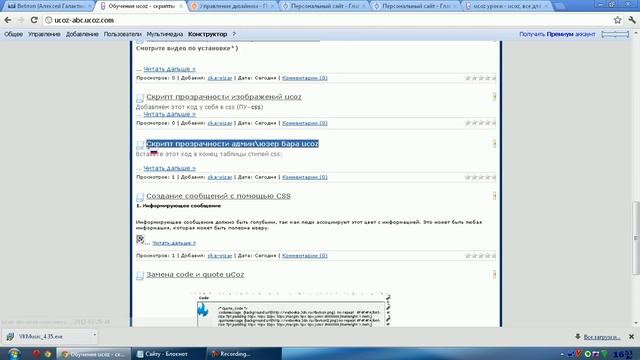Switch to Сайту - Блокнот taskbar window

point(169,354)
